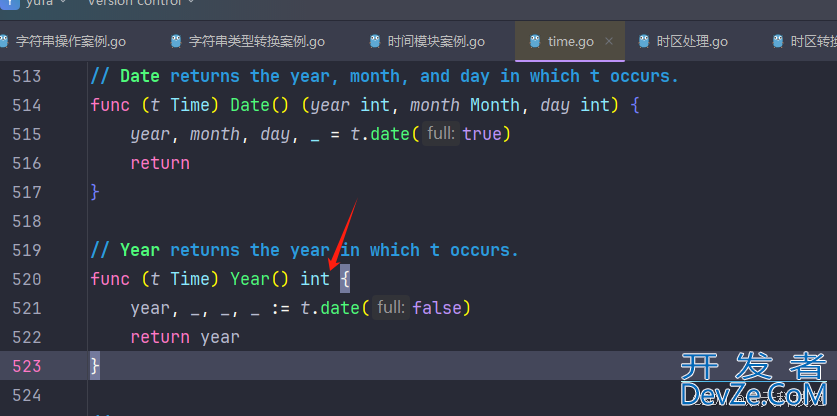Viewport: 837px width, 416px height.
Task: Click the "full:" inlay hint before true
Action: [x=441, y=134]
